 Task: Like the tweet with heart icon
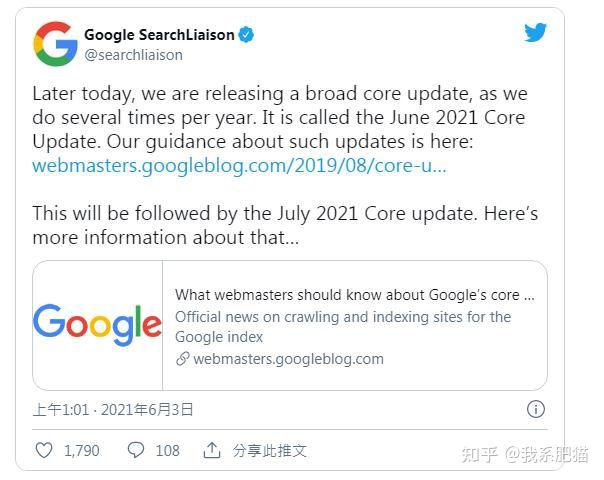tap(44, 450)
